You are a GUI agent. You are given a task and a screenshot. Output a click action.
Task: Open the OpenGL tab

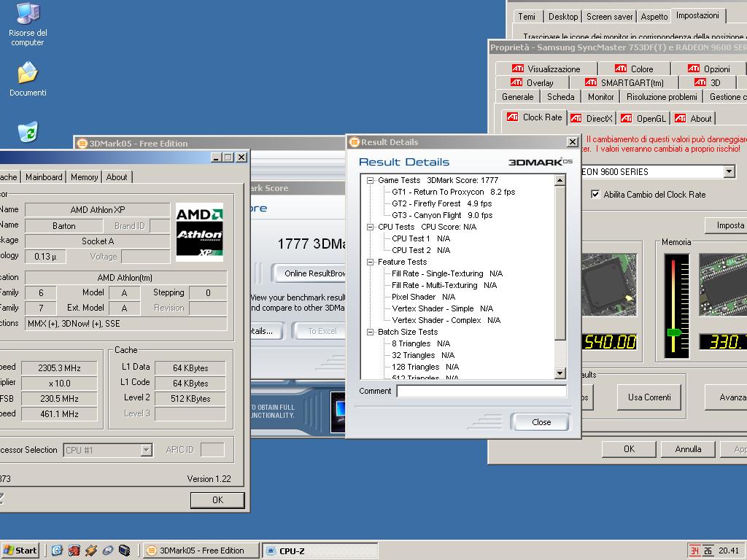click(x=643, y=119)
